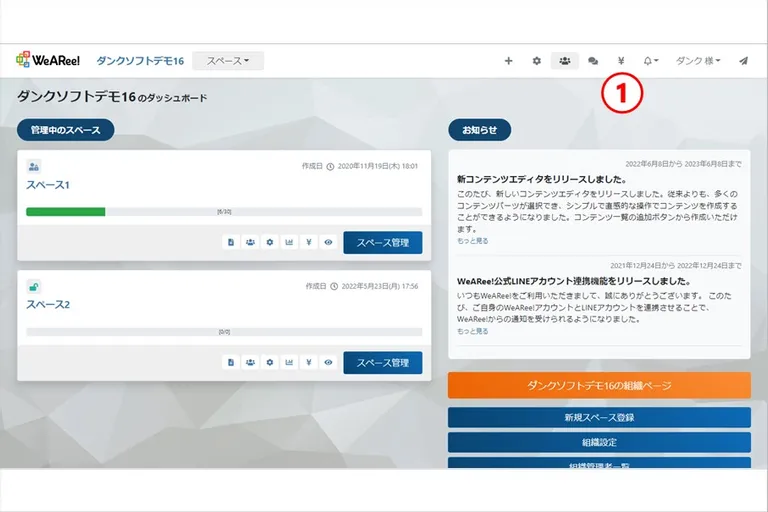Expand the ダンク様 user menu
768x512 pixels.
click(698, 61)
